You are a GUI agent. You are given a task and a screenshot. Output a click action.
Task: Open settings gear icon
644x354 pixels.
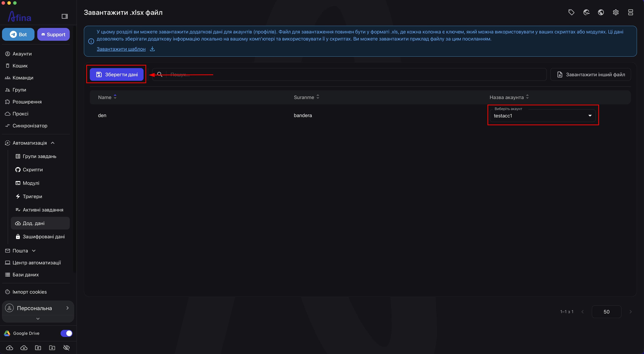point(616,12)
